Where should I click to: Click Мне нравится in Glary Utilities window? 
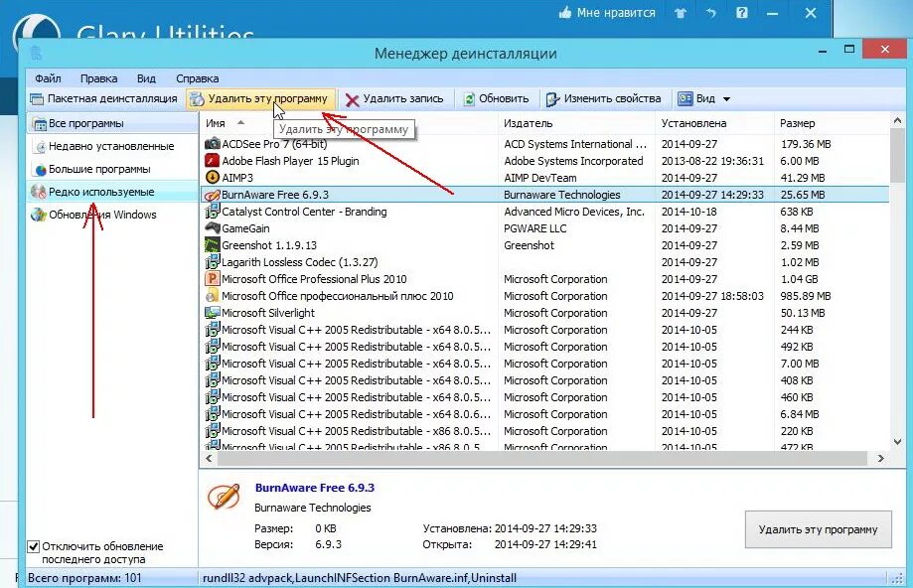pos(607,13)
